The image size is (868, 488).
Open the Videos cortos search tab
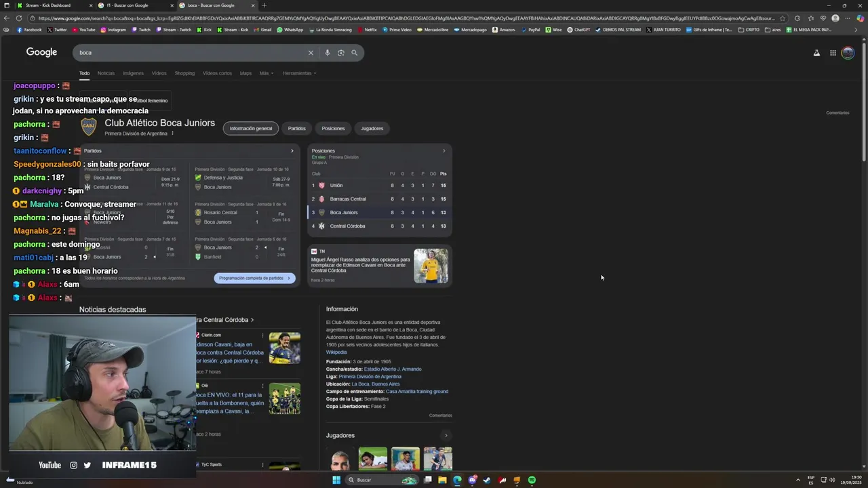click(x=217, y=73)
